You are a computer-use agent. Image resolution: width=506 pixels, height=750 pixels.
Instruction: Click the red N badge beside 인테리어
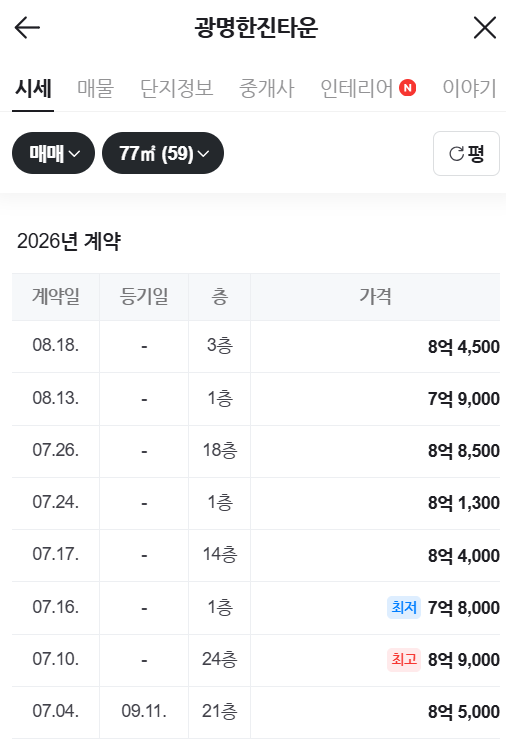pyautogui.click(x=407, y=88)
